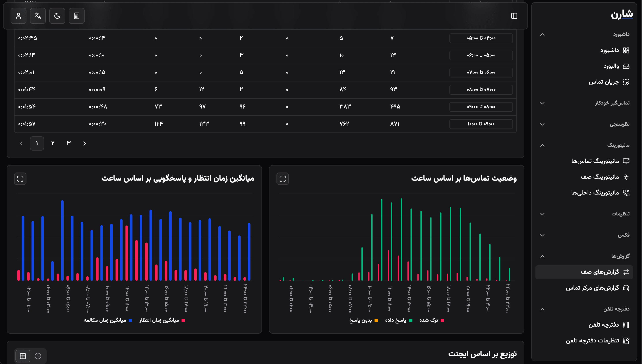The image size is (642, 364).
Task: Open مانیتورینگ صف item
Action: click(584, 177)
